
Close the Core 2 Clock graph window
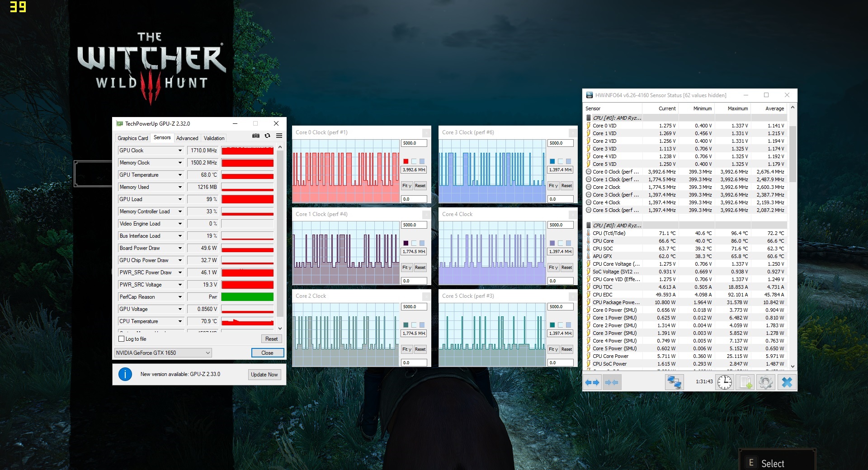pos(426,296)
